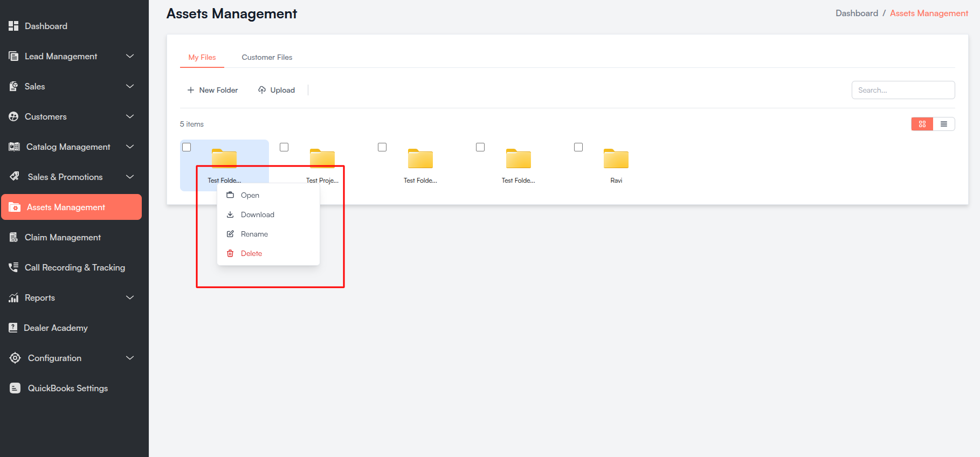Switch to the My Files tab
The image size is (980, 457).
coord(202,57)
